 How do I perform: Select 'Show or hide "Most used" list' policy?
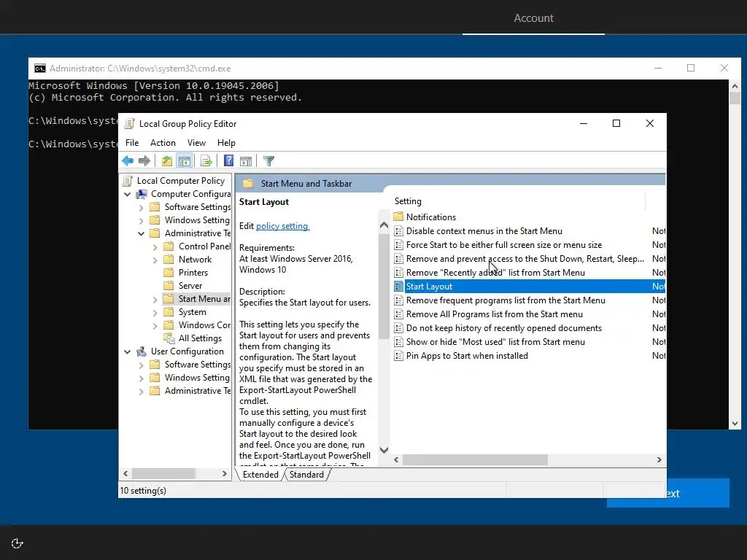tap(495, 342)
